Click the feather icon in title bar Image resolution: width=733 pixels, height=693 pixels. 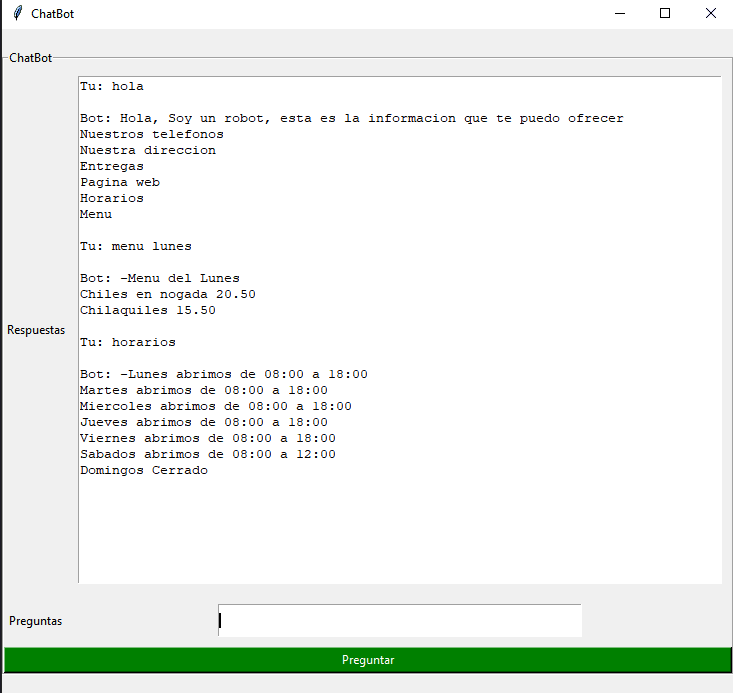[x=17, y=14]
